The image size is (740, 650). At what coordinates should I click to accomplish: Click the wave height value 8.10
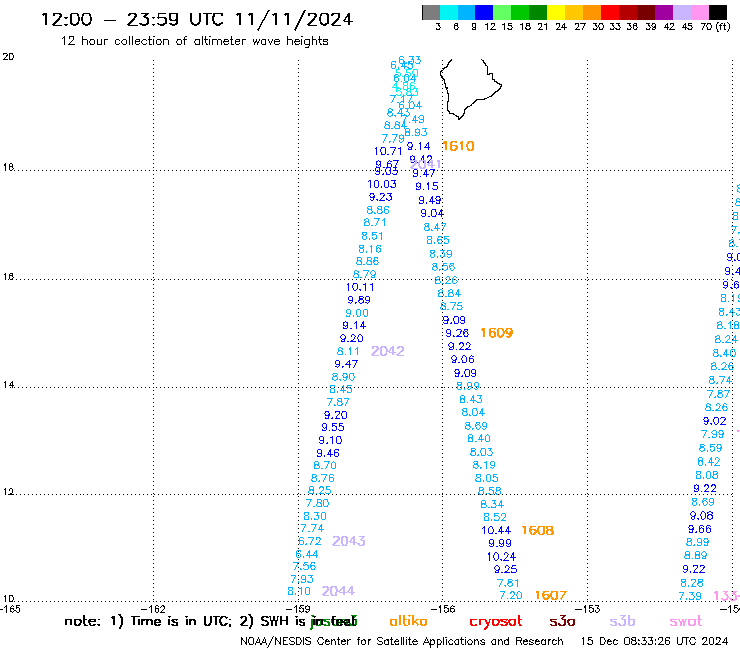[x=299, y=591]
